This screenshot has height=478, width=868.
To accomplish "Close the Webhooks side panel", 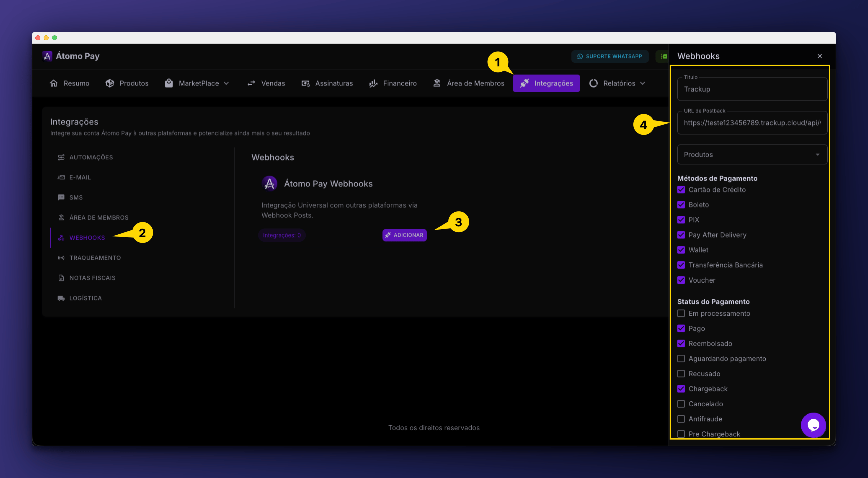I will pos(819,56).
